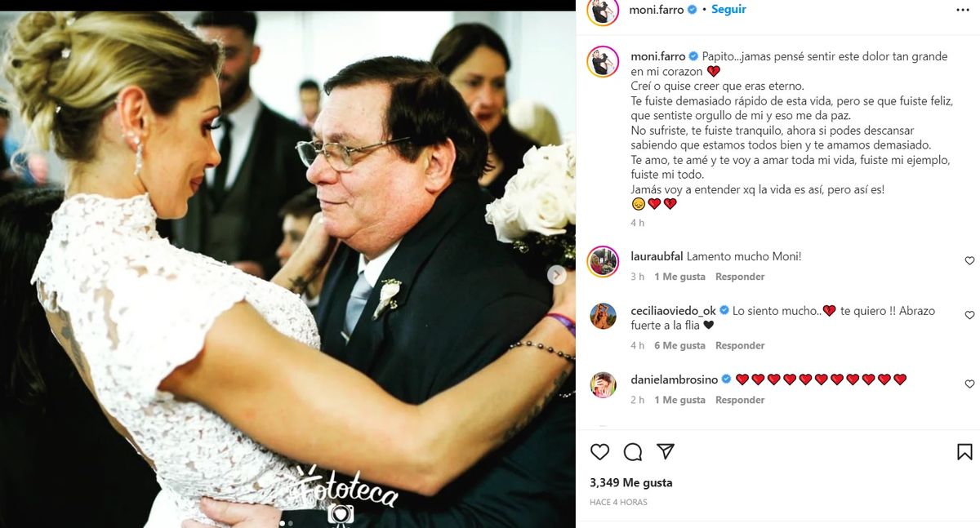Open the three-dot more options menu
Screen dimensions: 980x528
coord(963,10)
